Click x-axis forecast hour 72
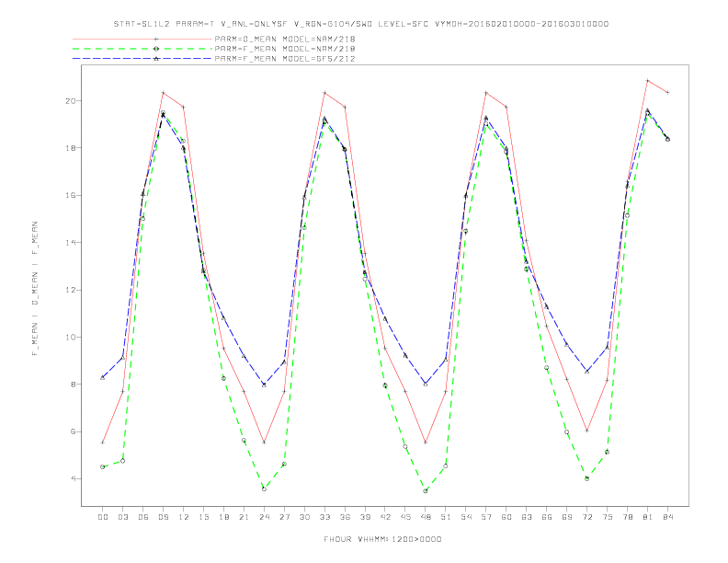Image resolution: width=728 pixels, height=563 pixels. coord(586,517)
